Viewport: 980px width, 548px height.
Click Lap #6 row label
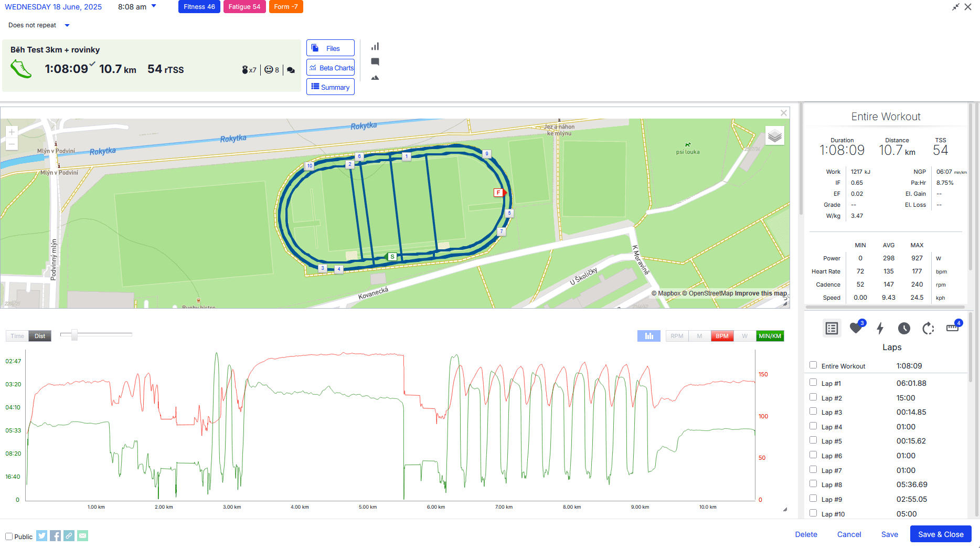pyautogui.click(x=832, y=456)
